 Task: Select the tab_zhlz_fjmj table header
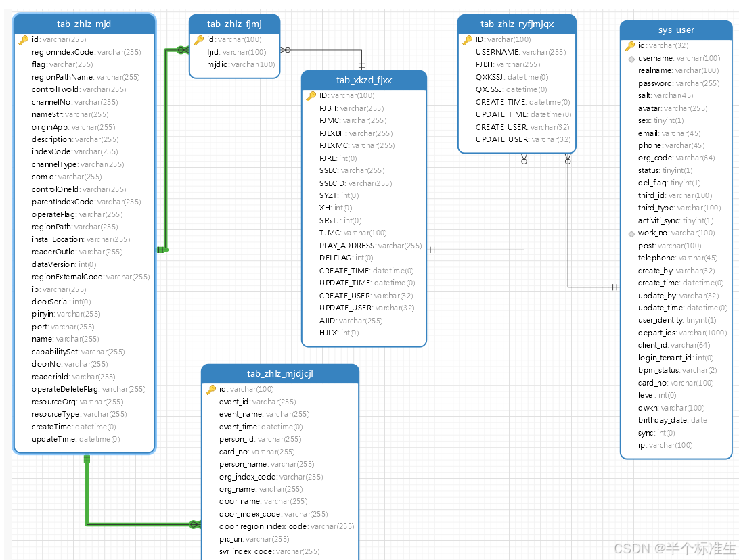coord(234,24)
